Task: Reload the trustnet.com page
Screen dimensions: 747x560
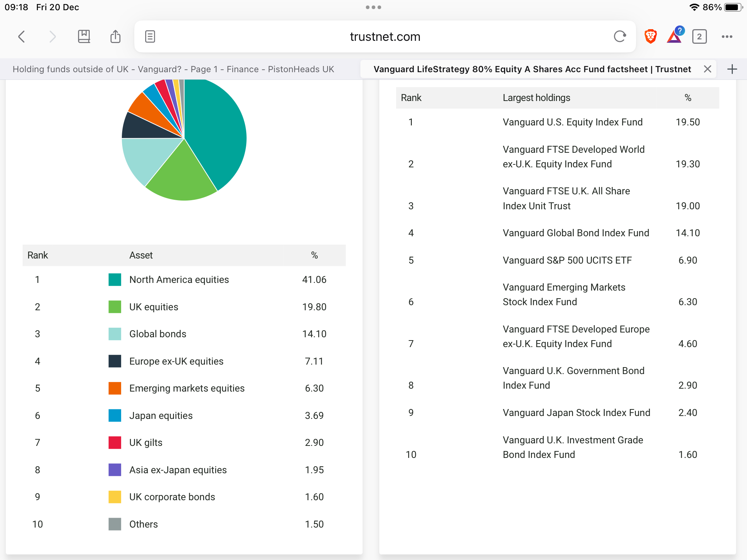Action: tap(620, 36)
